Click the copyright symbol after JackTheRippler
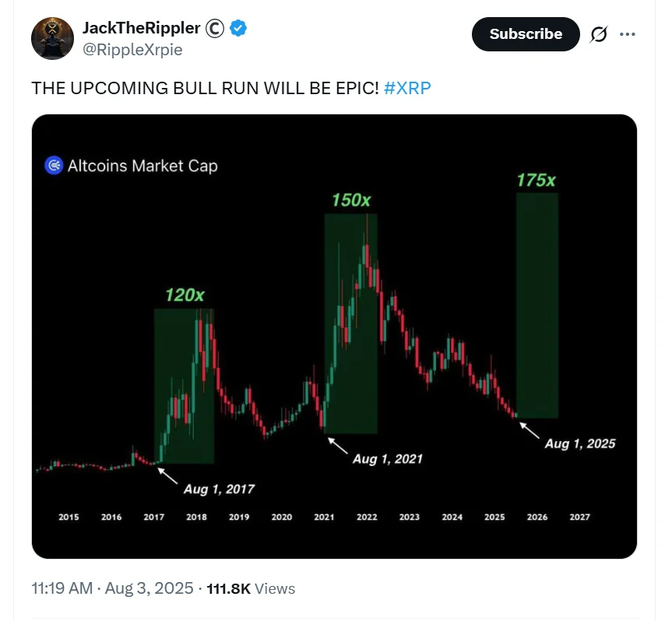This screenshot has width=672, height=621. tap(213, 28)
